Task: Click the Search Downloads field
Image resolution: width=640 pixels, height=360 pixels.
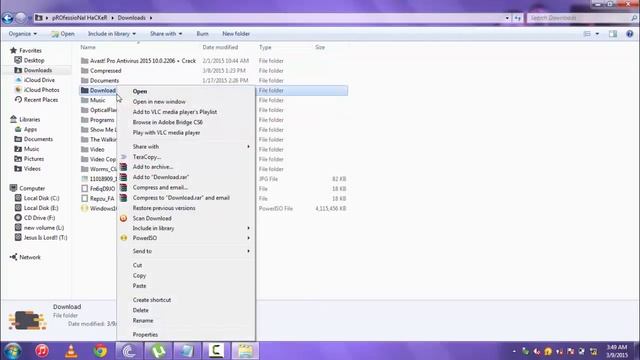Action: [582, 18]
